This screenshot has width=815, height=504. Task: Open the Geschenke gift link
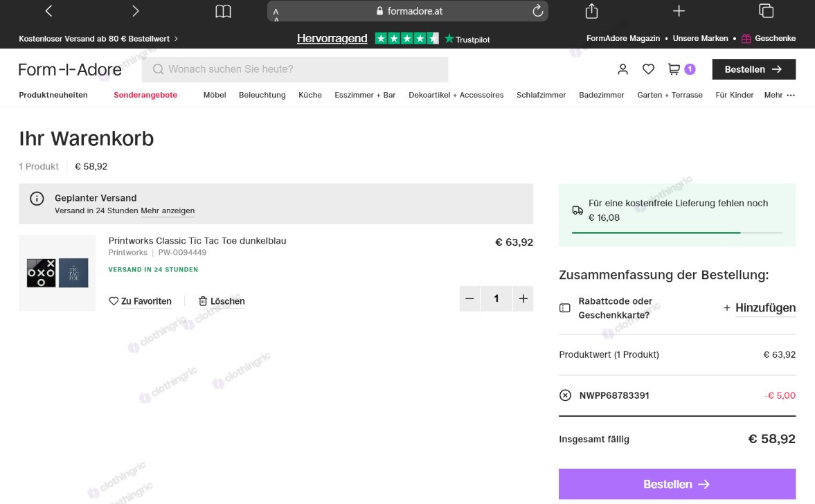(768, 39)
